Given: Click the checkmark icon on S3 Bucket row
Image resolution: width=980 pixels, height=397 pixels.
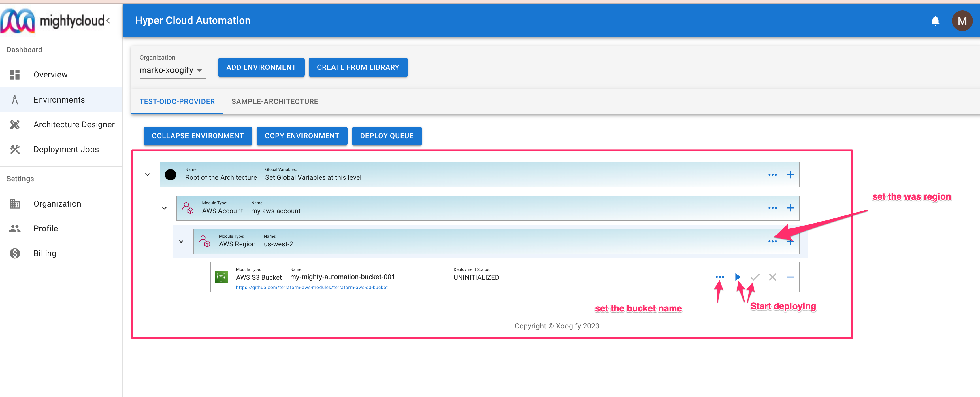Looking at the screenshot, I should [755, 277].
